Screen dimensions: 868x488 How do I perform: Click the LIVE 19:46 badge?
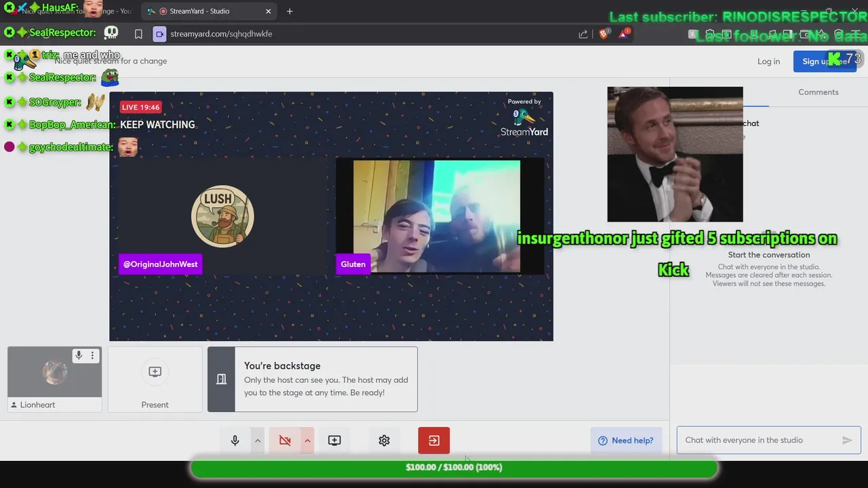point(140,107)
